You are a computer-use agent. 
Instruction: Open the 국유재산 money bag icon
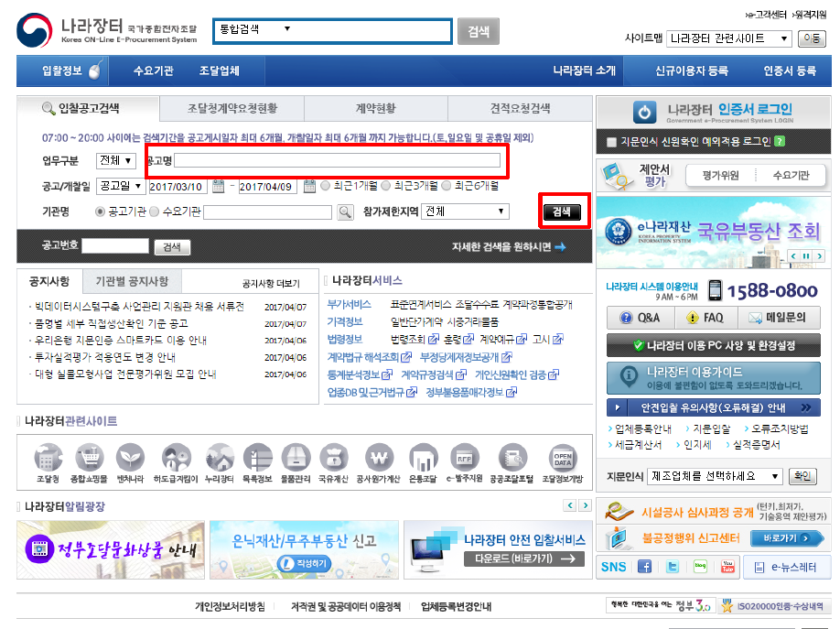click(333, 459)
